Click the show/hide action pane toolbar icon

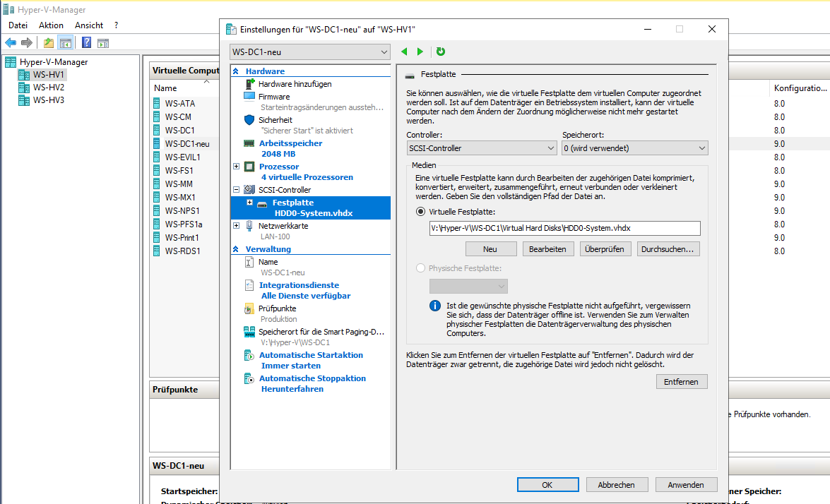pyautogui.click(x=103, y=43)
